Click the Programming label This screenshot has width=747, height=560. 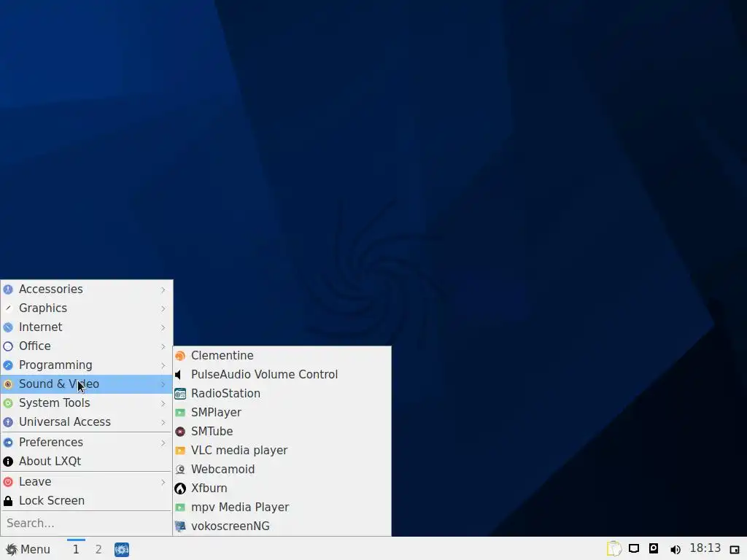pyautogui.click(x=55, y=365)
